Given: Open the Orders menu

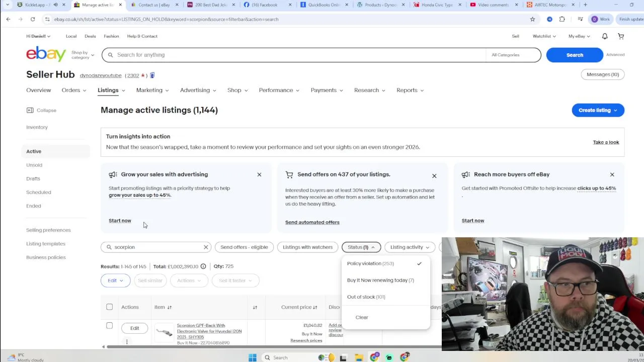Looking at the screenshot, I should coord(73,90).
